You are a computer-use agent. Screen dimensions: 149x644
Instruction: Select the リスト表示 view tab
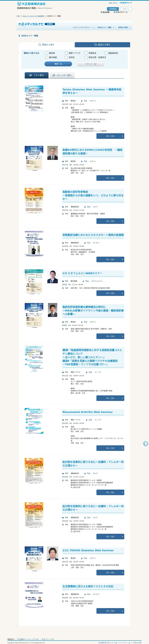37,75
